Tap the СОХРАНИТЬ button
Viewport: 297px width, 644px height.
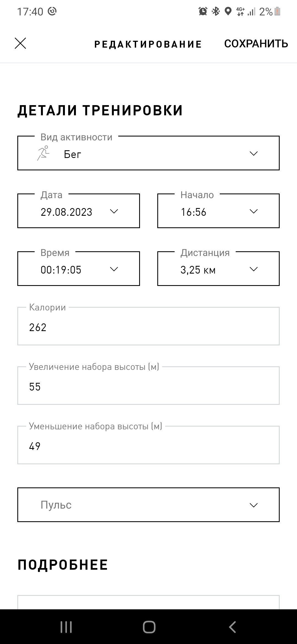pos(256,44)
